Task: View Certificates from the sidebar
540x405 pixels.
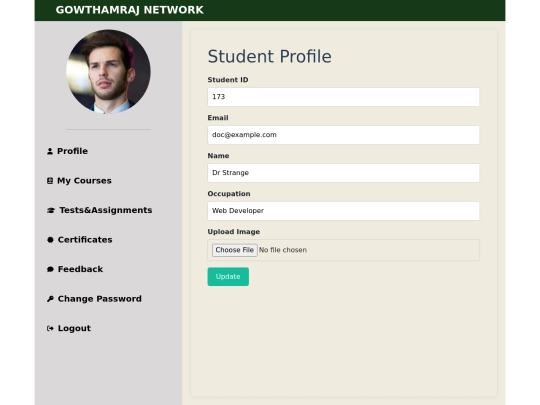Action: pyautogui.click(x=85, y=240)
